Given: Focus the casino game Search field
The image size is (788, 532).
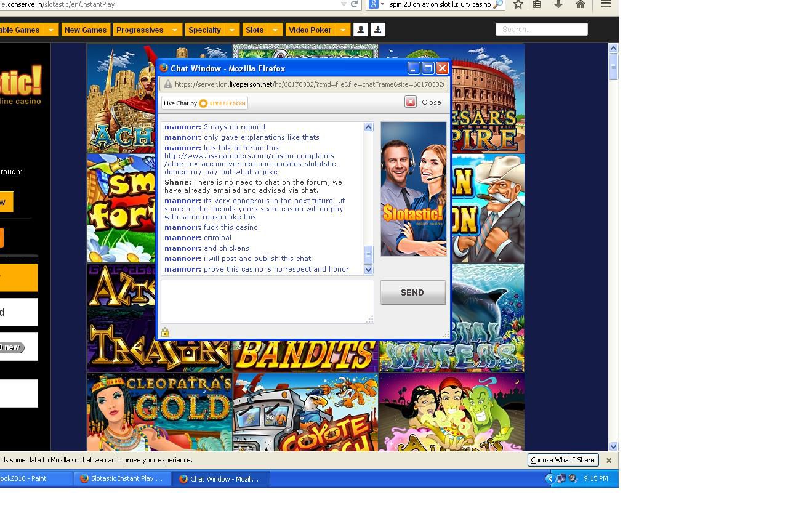Looking at the screenshot, I should tap(542, 29).
